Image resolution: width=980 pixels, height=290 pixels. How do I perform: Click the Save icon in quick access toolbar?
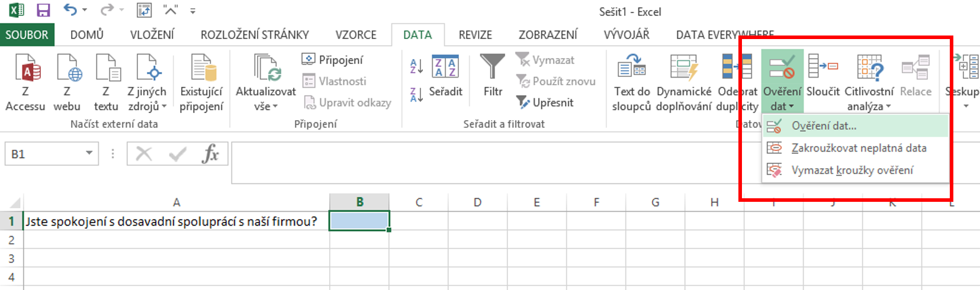[43, 10]
